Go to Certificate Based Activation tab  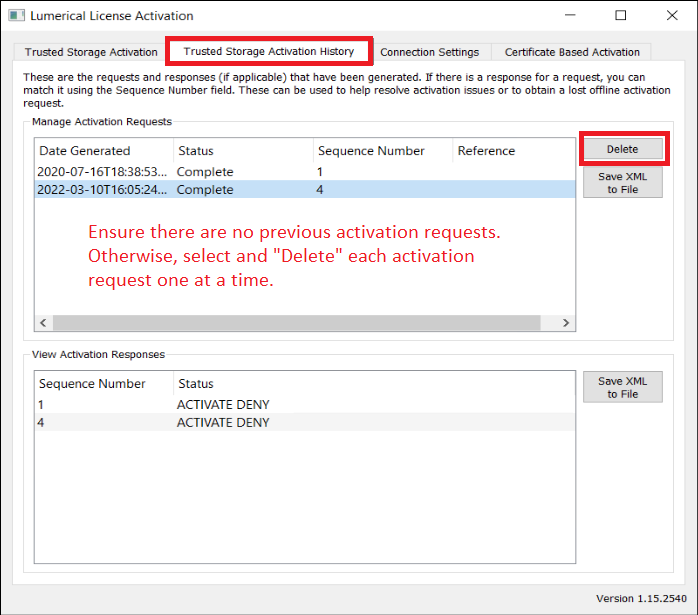pos(572,52)
